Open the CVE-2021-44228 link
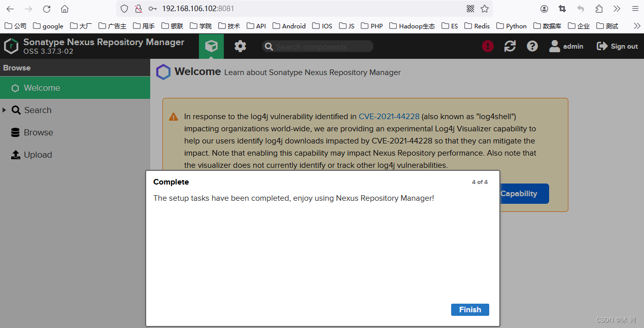 (389, 117)
